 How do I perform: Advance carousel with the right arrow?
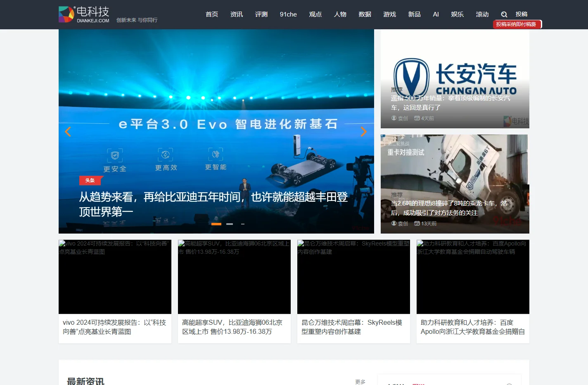tap(363, 131)
